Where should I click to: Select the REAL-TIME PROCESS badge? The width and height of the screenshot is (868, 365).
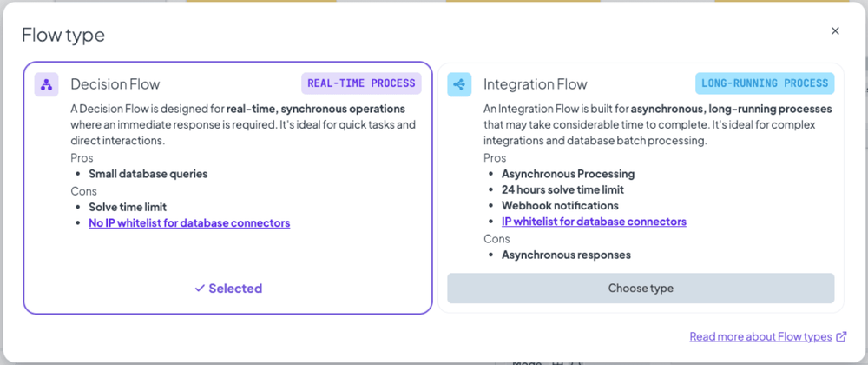click(361, 83)
